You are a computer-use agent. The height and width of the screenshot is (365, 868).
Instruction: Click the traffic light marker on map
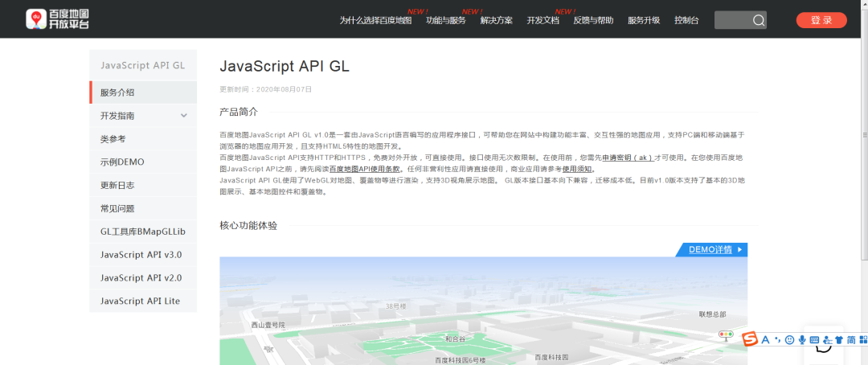tap(725, 334)
